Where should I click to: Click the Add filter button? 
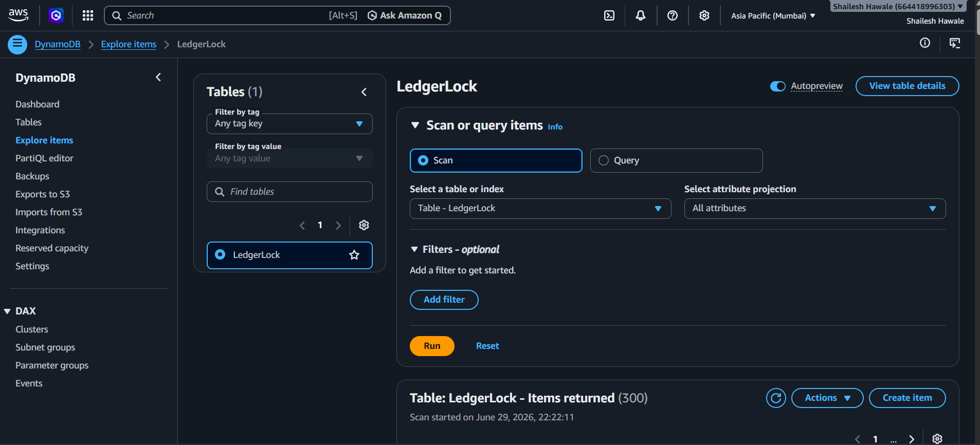point(444,300)
